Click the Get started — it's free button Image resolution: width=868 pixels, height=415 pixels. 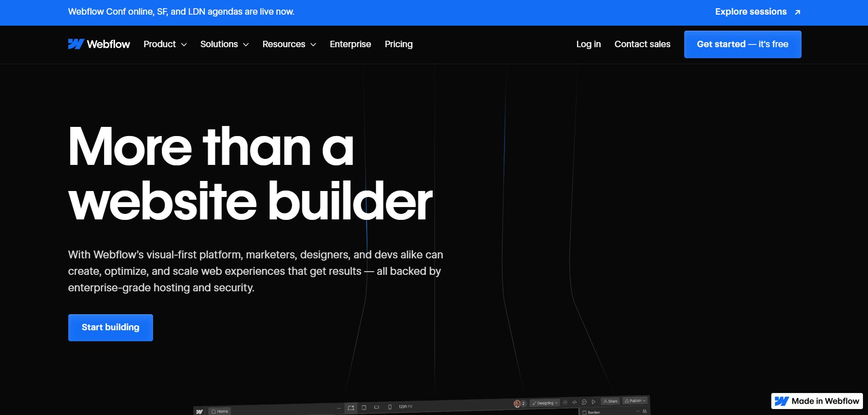point(743,44)
